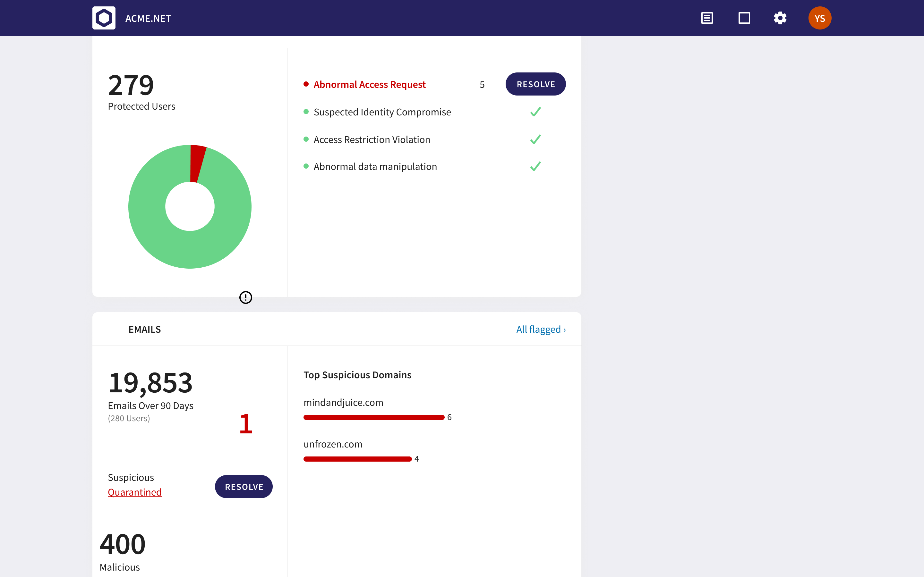
Task: Open the YS user avatar menu
Action: 819,18
